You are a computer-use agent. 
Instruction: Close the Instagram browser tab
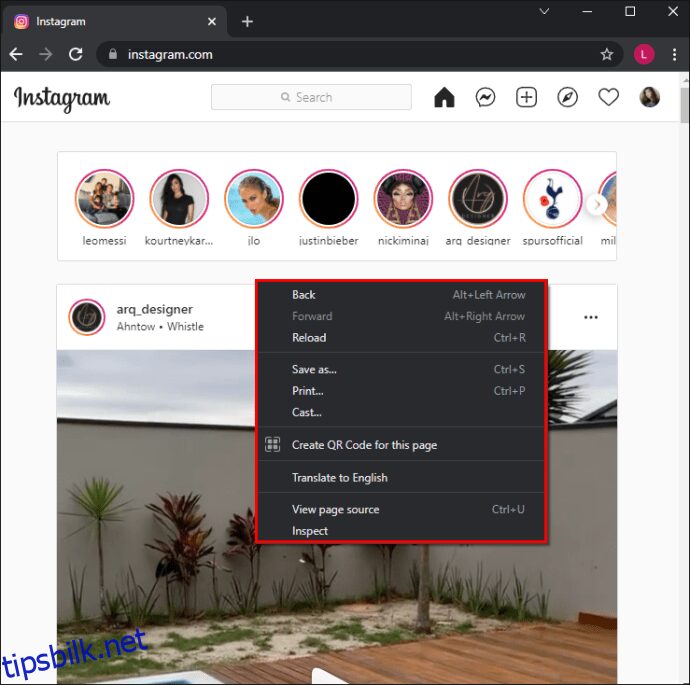point(212,22)
